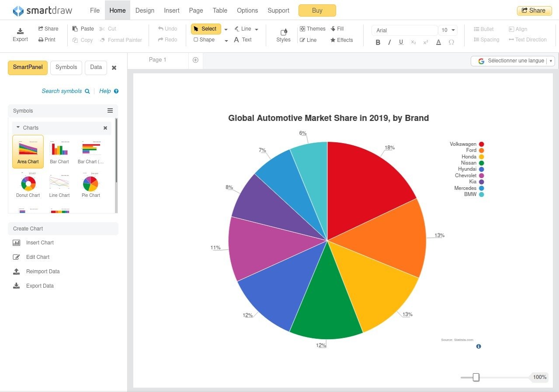Viewport: 559px width, 392px height.
Task: Open the Table menu
Action: click(220, 10)
